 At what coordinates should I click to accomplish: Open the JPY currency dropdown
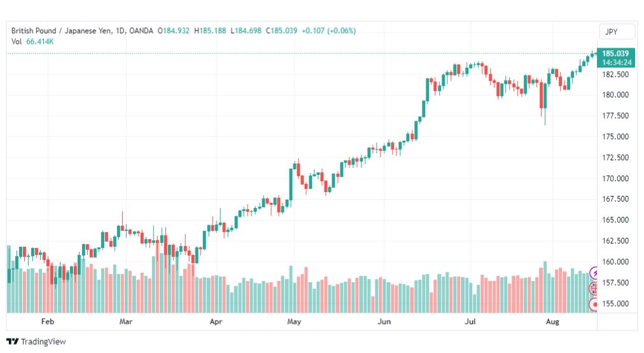coord(617,32)
